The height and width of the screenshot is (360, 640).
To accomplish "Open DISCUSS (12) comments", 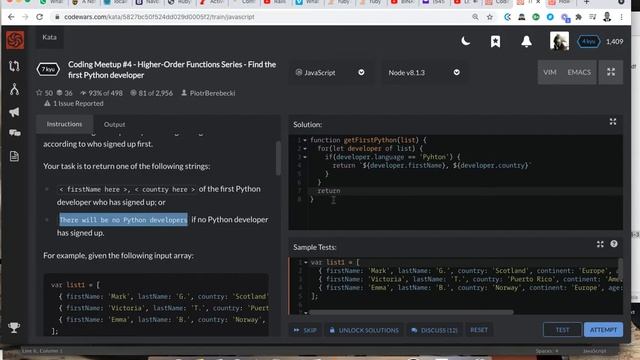I will point(434,330).
